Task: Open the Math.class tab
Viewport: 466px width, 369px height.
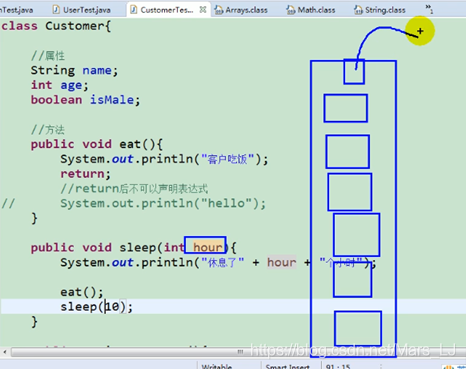Action: click(311, 10)
